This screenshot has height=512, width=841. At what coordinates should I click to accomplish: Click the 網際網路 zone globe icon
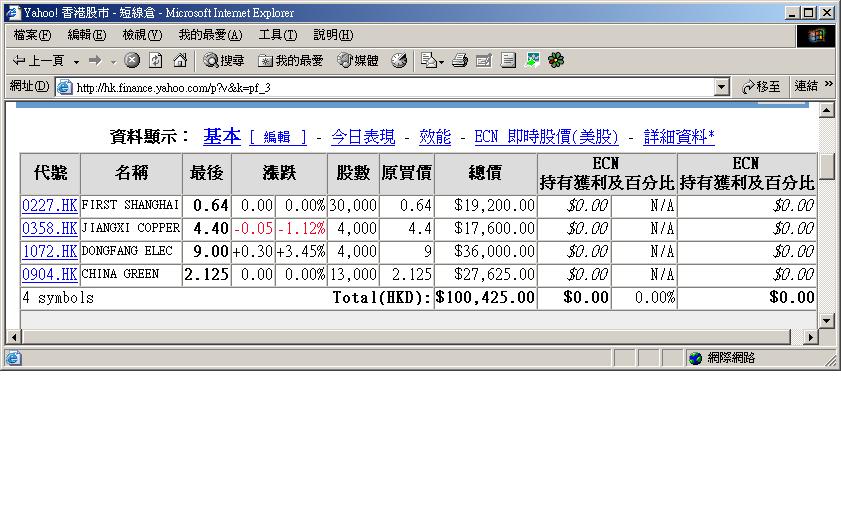(x=695, y=358)
